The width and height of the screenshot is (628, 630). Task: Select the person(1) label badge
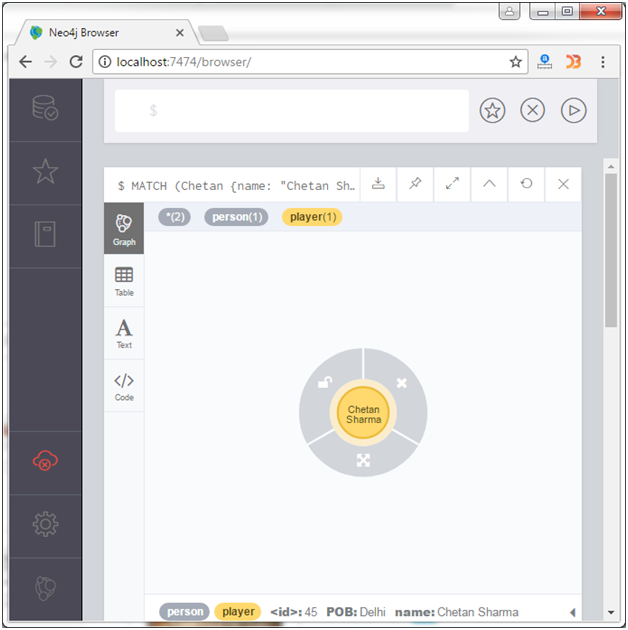pos(236,217)
